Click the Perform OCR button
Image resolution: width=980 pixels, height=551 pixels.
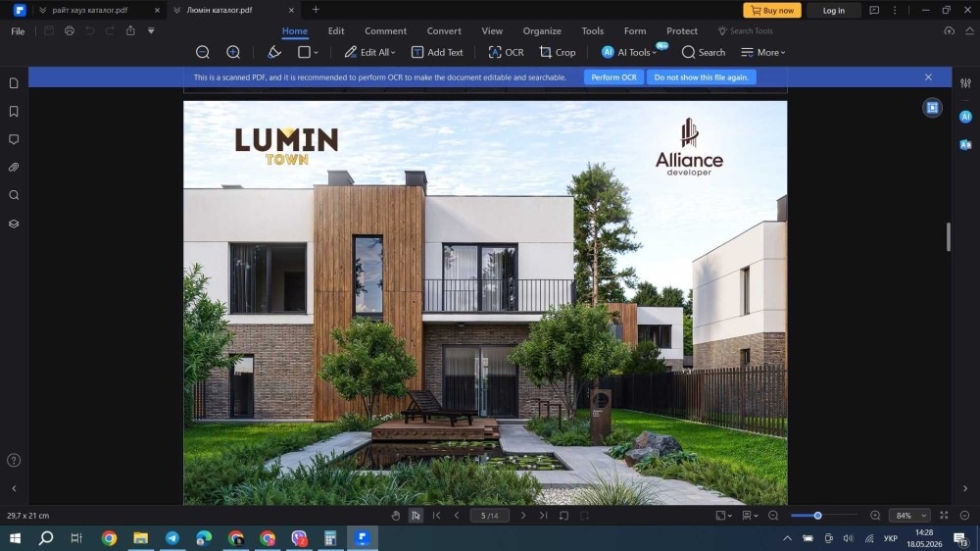pos(613,77)
